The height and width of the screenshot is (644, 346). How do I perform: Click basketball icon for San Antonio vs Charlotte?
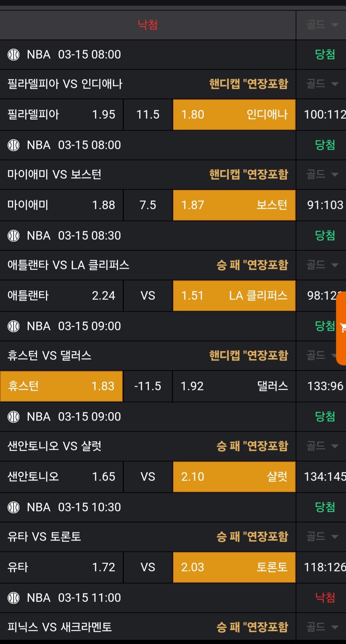(13, 417)
